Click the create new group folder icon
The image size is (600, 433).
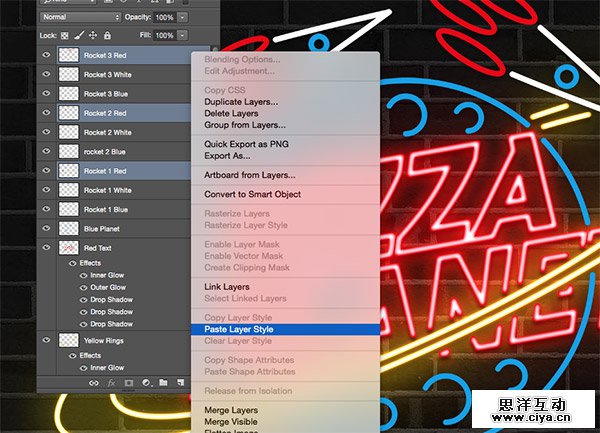pos(162,381)
